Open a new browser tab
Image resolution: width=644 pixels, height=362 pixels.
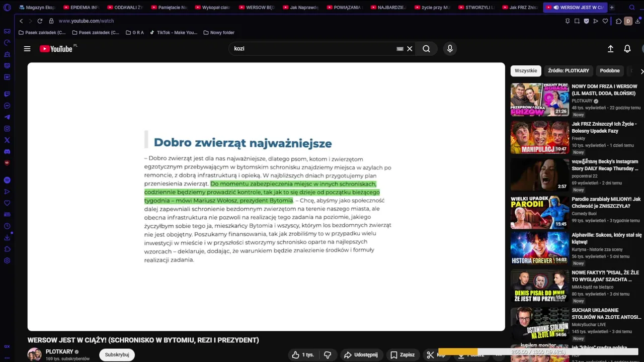(612, 8)
